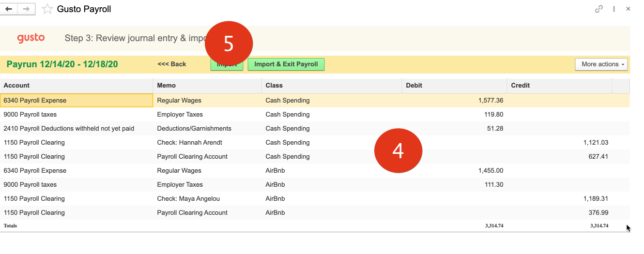Select 6340 Payroll Expense in AirBnb row
The image size is (644, 254).
click(x=77, y=170)
